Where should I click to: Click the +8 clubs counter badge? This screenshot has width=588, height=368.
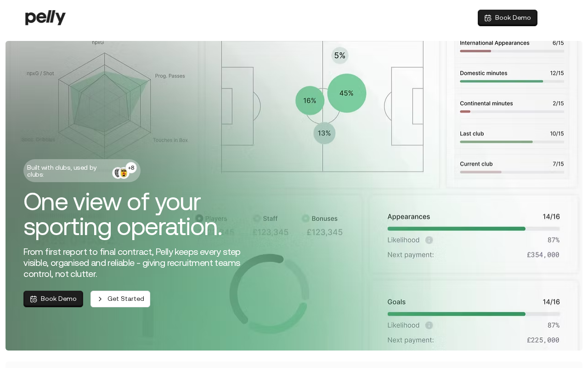click(131, 168)
